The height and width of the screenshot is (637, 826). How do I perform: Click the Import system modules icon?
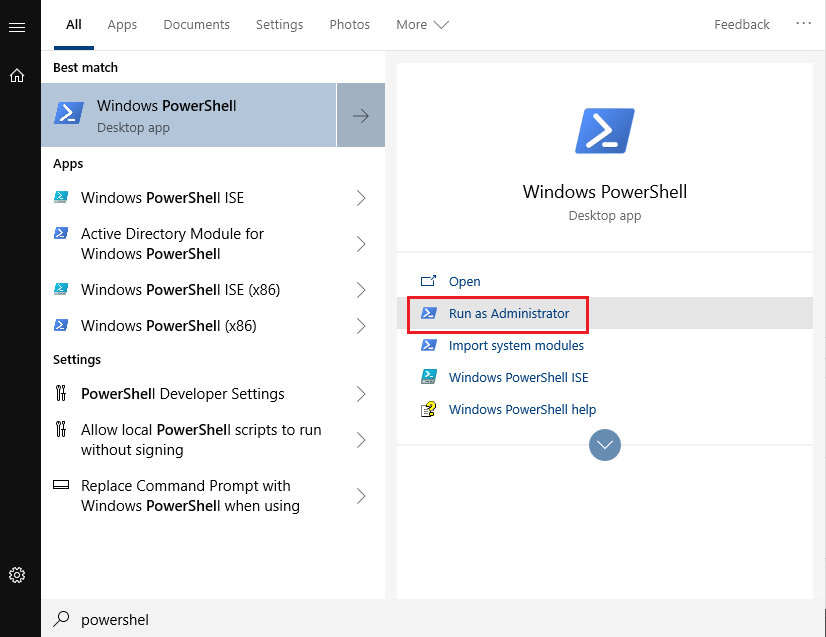tap(428, 345)
